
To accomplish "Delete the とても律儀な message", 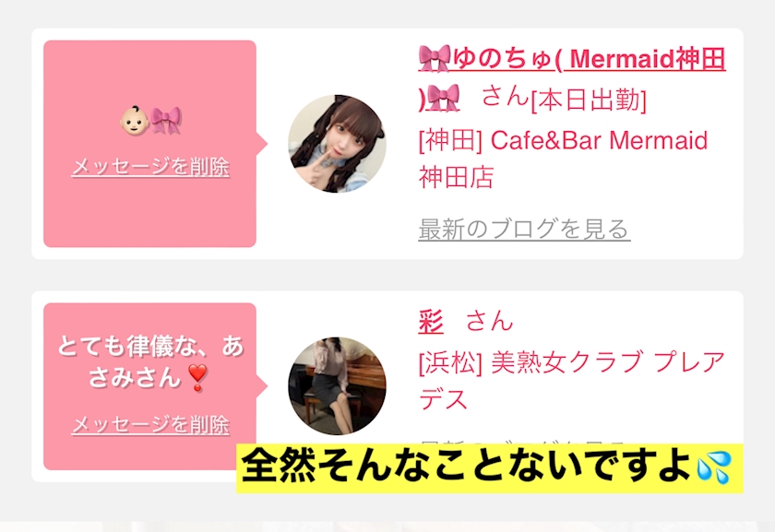I will click(x=150, y=425).
